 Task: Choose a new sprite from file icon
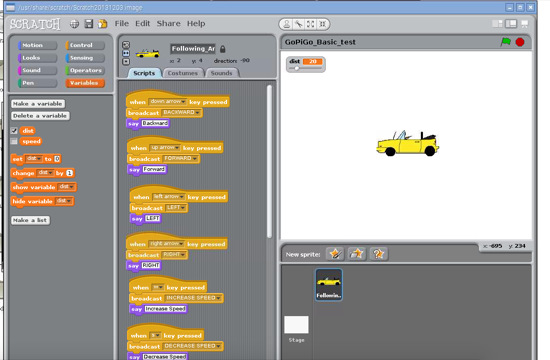(x=357, y=253)
